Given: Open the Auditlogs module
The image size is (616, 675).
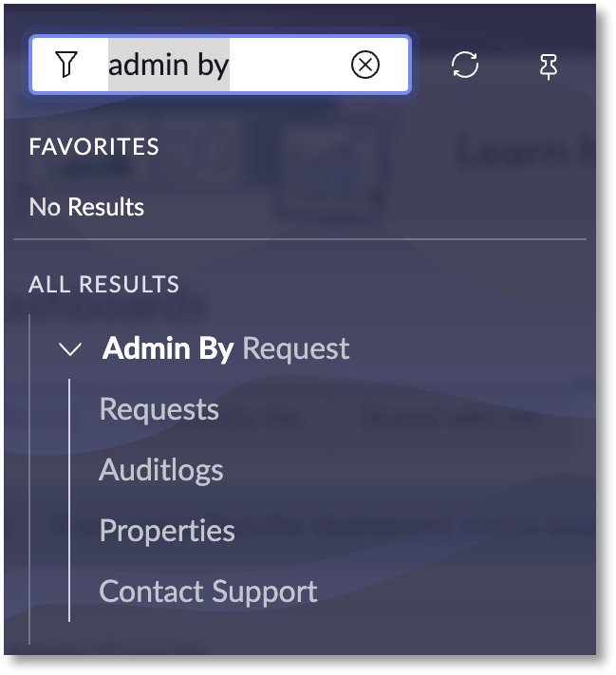Looking at the screenshot, I should click(160, 470).
